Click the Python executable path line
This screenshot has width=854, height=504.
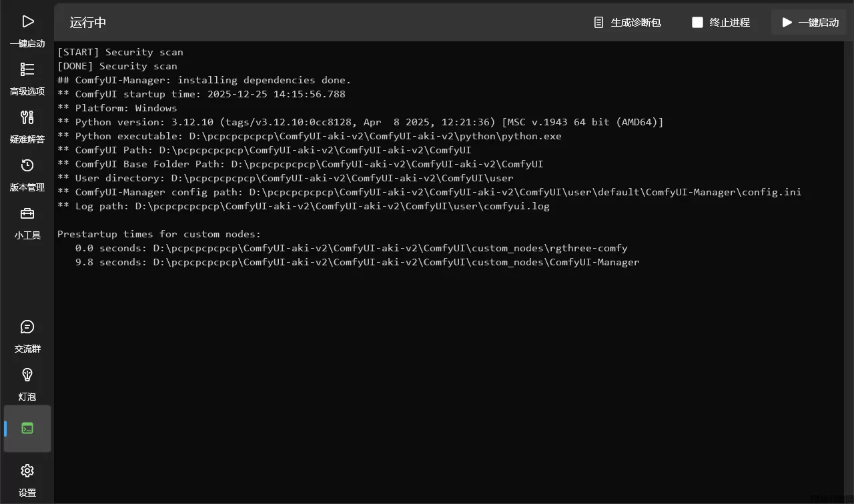click(x=310, y=136)
